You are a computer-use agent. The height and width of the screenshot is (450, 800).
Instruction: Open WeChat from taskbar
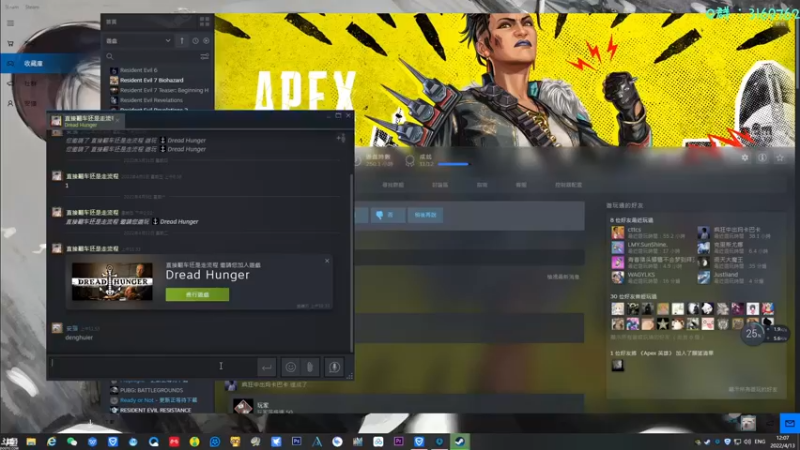coord(72,442)
